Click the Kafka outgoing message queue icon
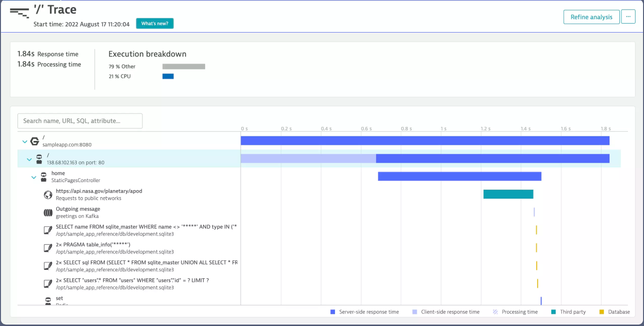Viewport: 644px width, 326px height. (48, 213)
